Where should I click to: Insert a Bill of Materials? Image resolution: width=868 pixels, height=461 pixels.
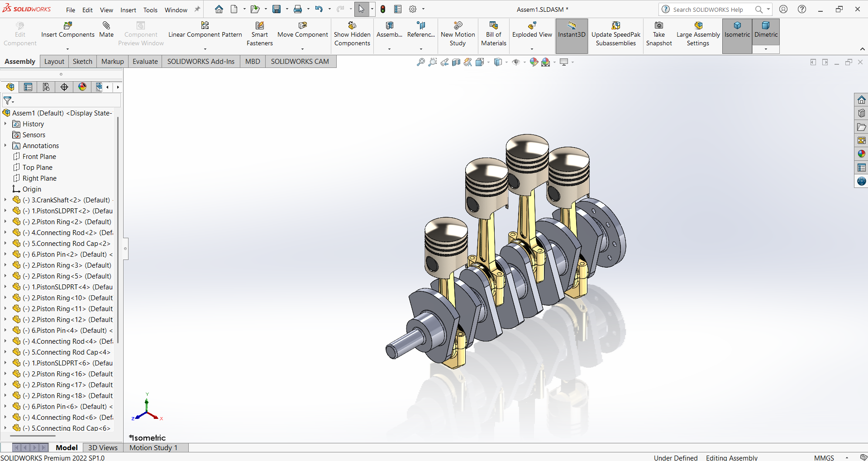(x=494, y=34)
